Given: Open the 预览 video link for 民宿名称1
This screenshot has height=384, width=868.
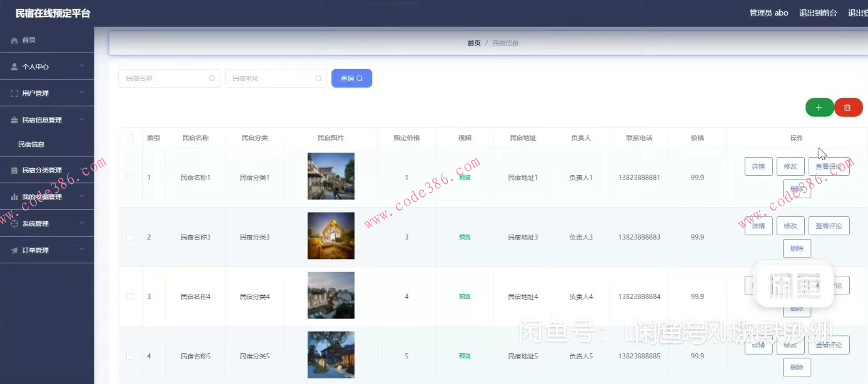Looking at the screenshot, I should [464, 177].
